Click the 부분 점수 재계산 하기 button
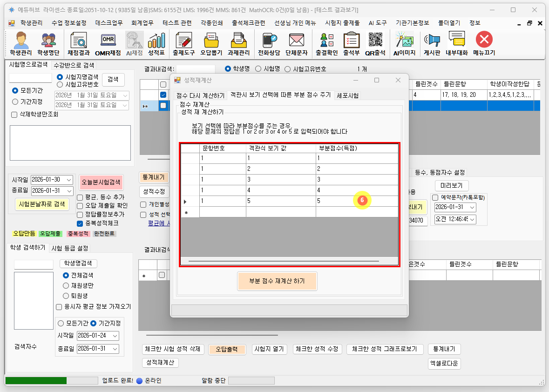549x392 pixels. click(x=277, y=281)
